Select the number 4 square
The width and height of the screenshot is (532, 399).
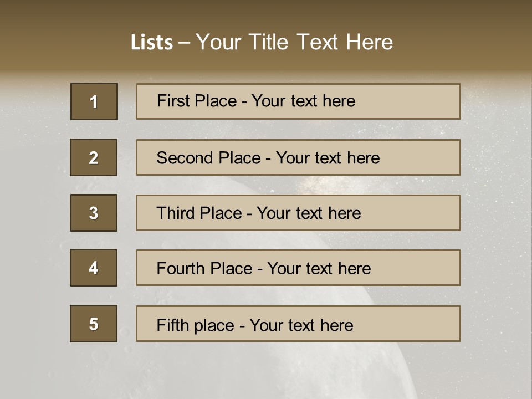tap(94, 268)
